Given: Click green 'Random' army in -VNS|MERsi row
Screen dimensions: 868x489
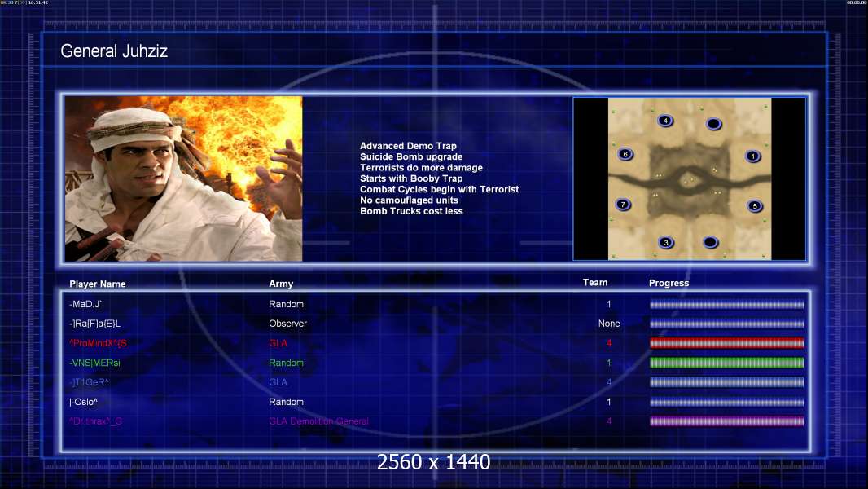Looking at the screenshot, I should pyautogui.click(x=286, y=363).
